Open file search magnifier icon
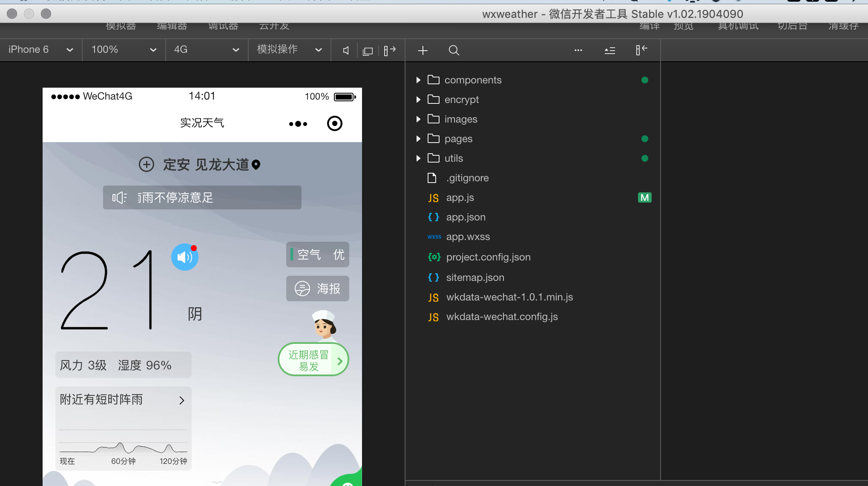The width and height of the screenshot is (868, 486). (454, 51)
